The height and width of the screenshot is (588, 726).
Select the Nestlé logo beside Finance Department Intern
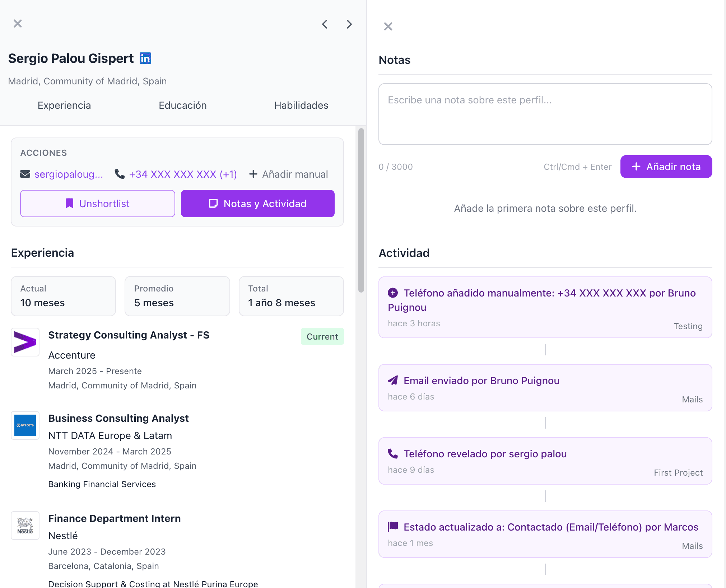(25, 525)
